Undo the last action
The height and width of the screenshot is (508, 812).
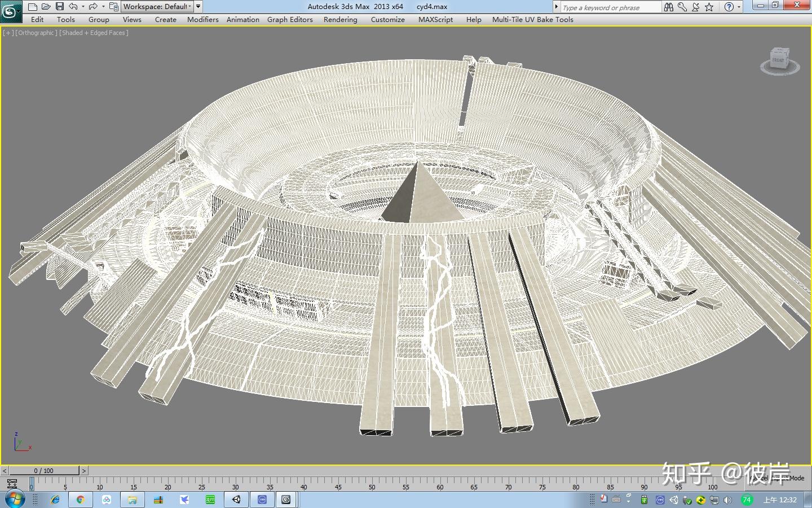tap(73, 7)
